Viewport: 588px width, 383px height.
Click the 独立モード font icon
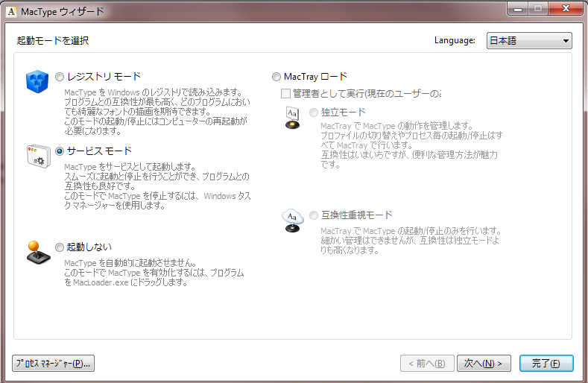293,117
